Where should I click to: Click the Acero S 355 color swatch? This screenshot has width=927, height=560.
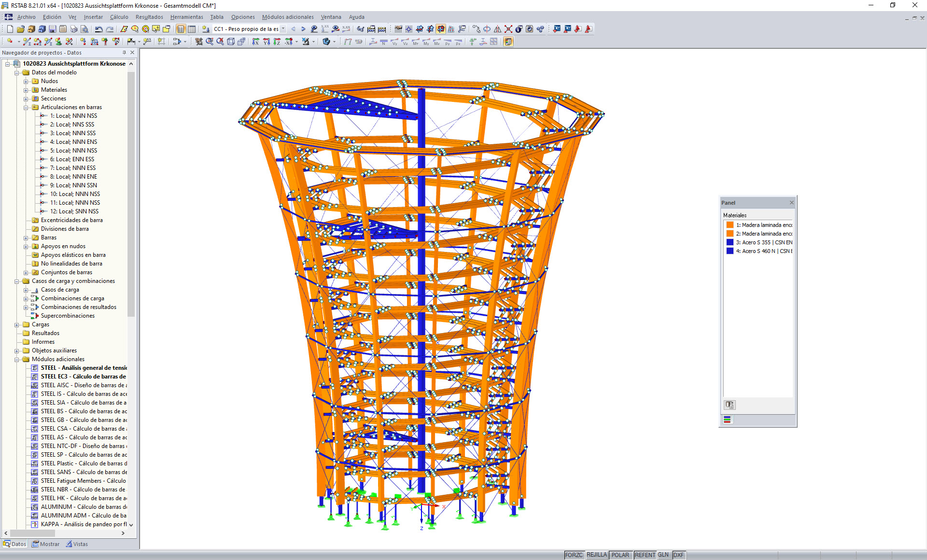tap(730, 242)
